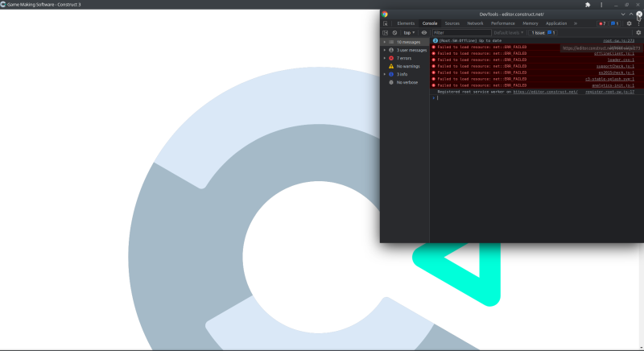644x351 pixels.
Task: Open console settings gear
Action: [x=638, y=33]
